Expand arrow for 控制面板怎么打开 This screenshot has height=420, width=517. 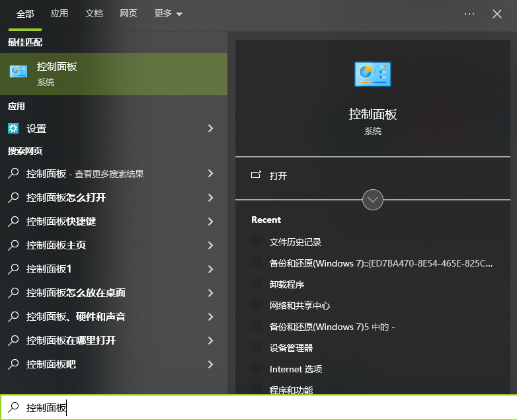coord(211,197)
